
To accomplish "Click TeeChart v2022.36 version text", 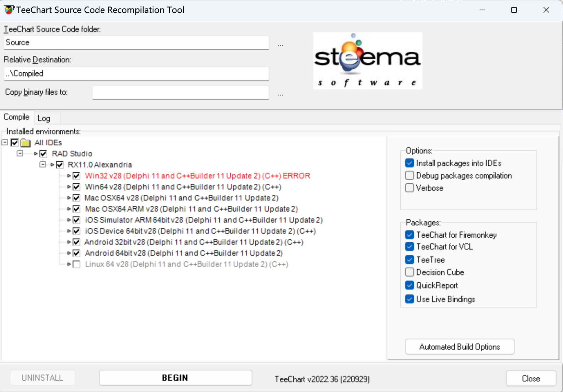I will [322, 379].
